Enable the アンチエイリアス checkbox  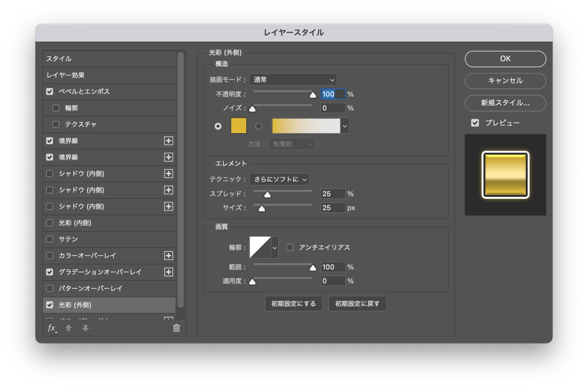tap(290, 247)
